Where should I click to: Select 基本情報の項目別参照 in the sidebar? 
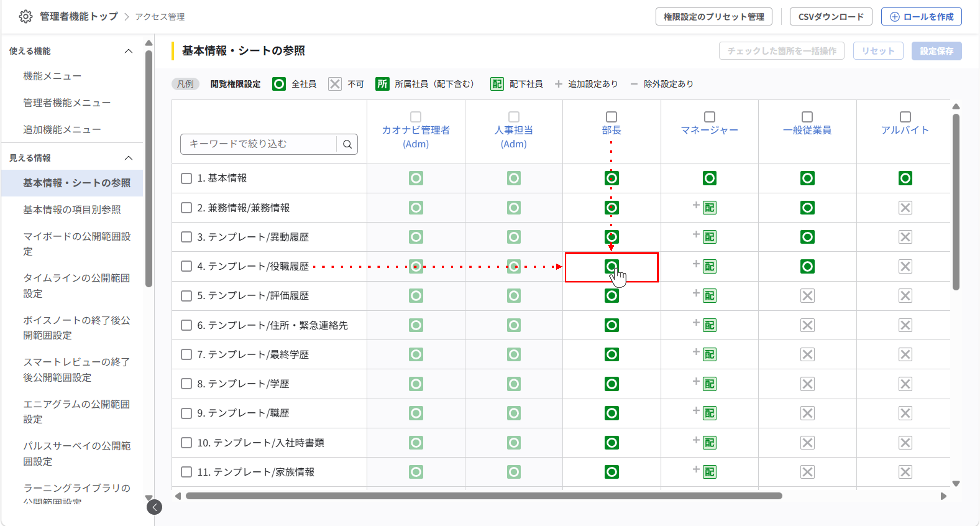point(72,210)
